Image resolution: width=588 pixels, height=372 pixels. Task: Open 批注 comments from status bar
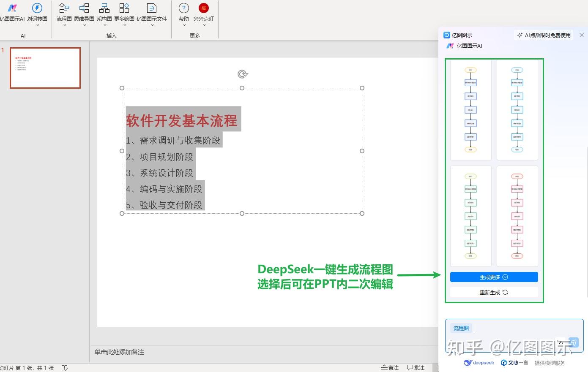pos(416,368)
